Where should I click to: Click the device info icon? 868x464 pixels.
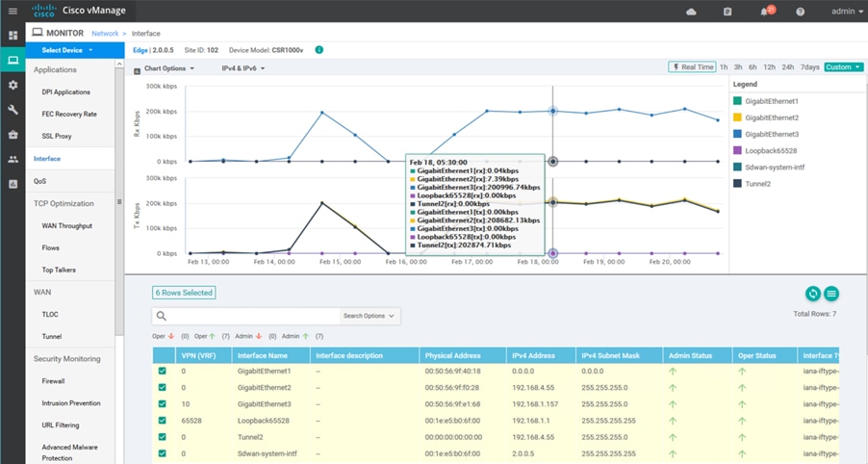click(x=319, y=50)
